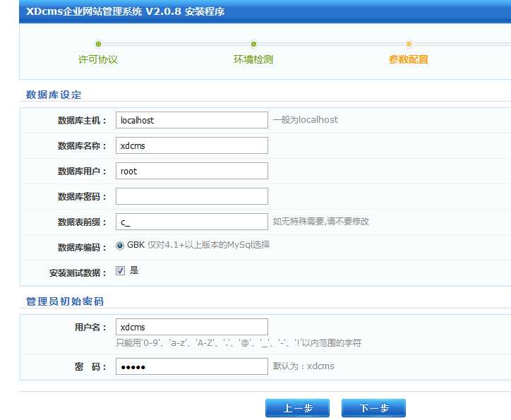
Task: Click the 管理员初始密码 section heading
Action: coord(65,301)
